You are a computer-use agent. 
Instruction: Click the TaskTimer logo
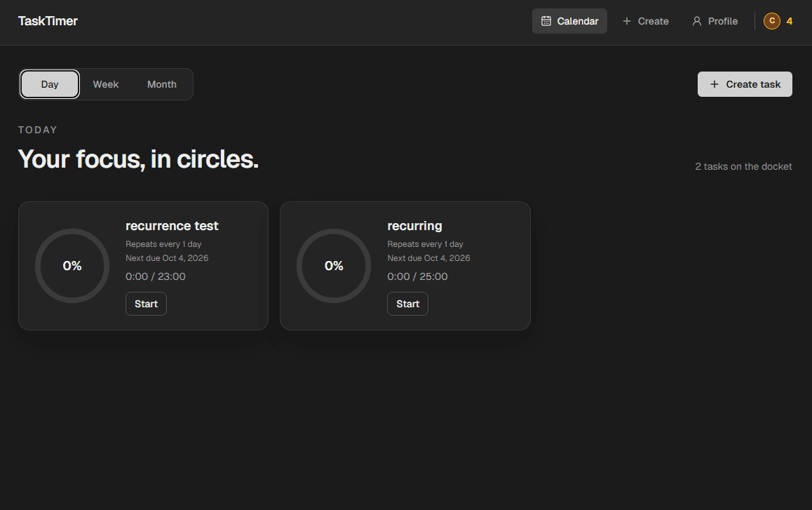(48, 21)
